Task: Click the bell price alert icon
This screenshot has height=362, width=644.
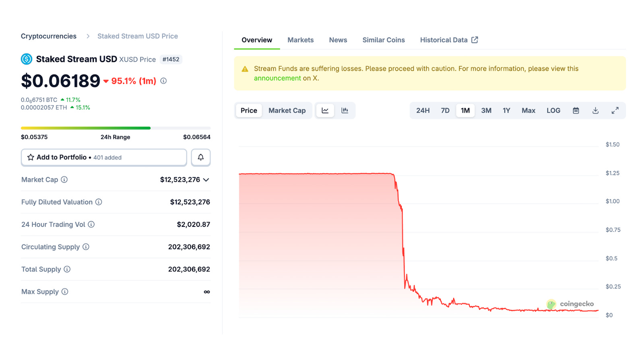Action: tap(201, 157)
